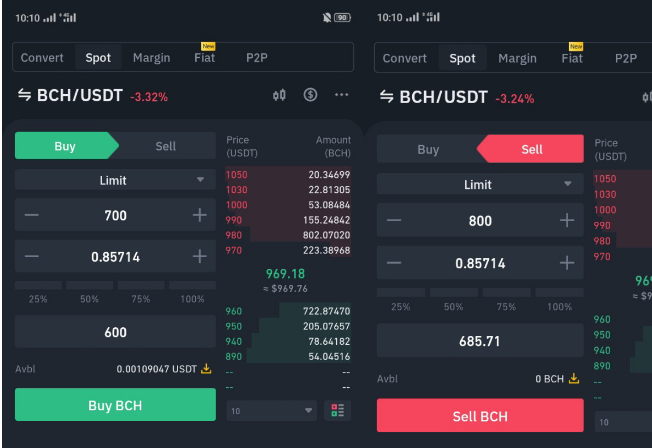Tap swap pair icon beside BCH/USDT -3.24%
Viewport: 652px width, 448px height.
387,97
